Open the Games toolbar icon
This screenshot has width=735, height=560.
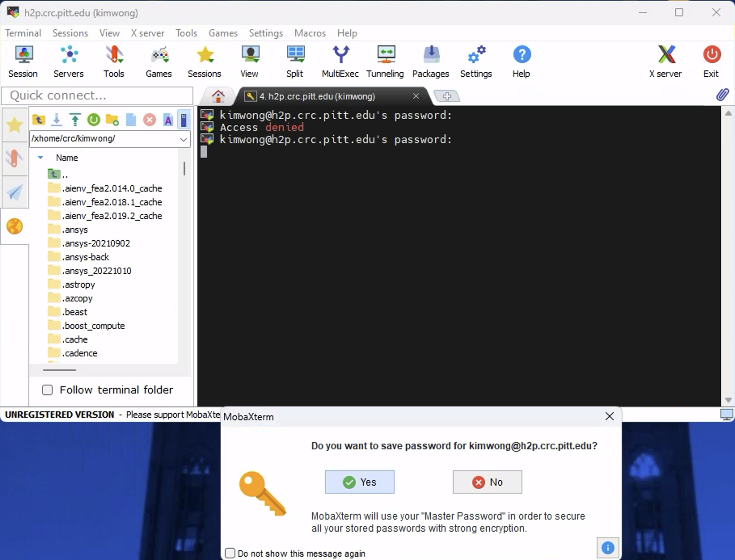coord(159,62)
